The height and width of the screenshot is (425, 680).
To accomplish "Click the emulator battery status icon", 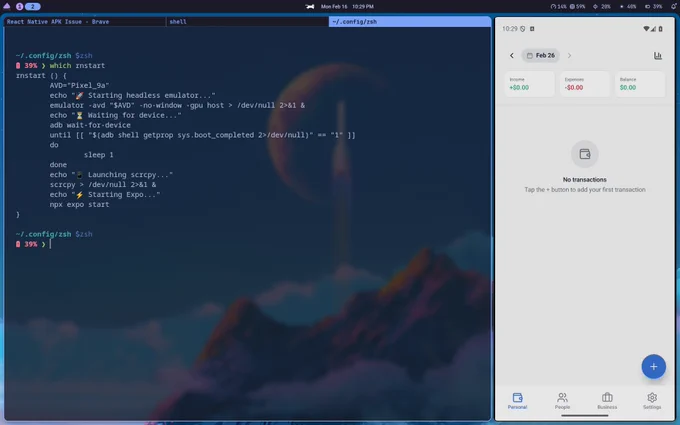I will coord(660,29).
